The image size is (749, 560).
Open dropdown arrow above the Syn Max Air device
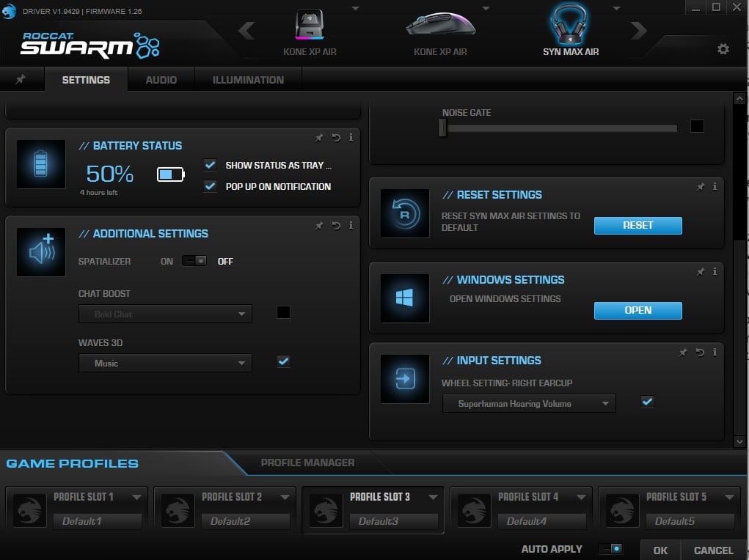617,9
